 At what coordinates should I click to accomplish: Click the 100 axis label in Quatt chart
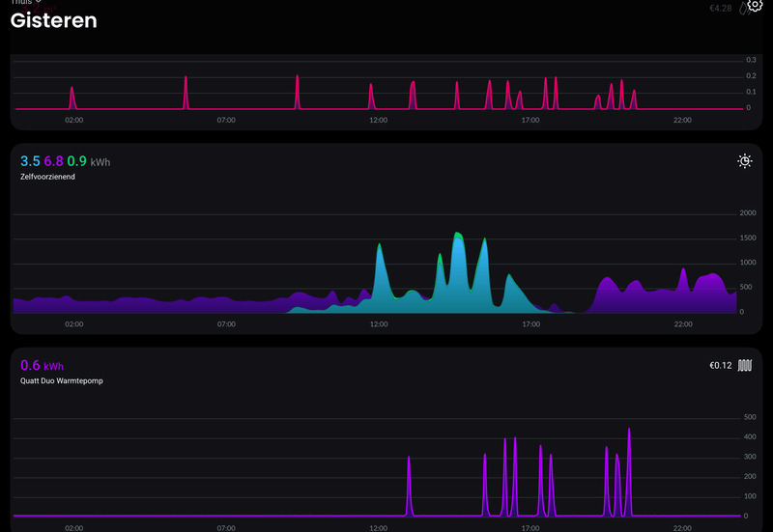click(x=750, y=496)
